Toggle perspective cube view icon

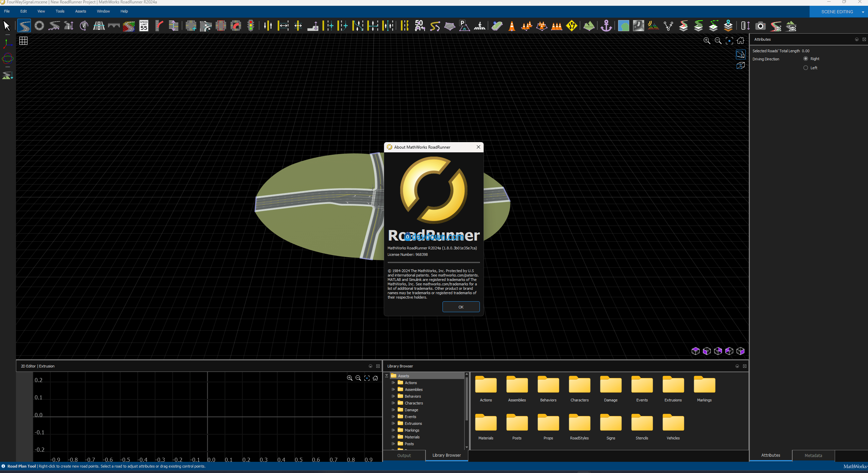(741, 65)
